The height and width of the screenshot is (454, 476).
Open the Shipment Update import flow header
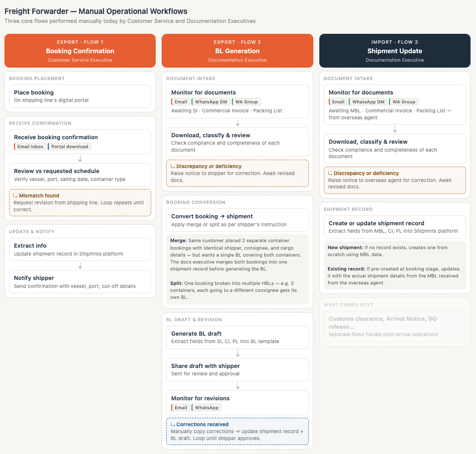(394, 51)
